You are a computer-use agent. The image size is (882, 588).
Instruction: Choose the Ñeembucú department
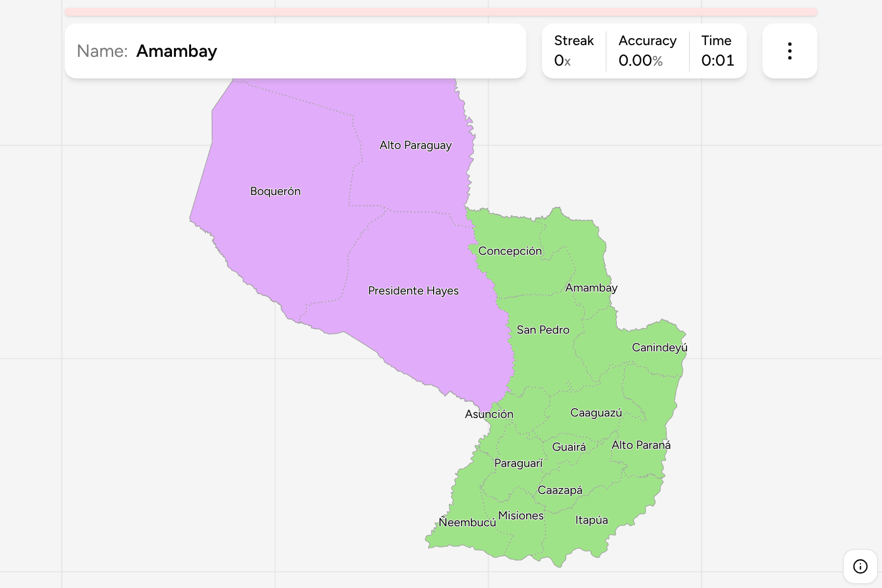click(467, 522)
